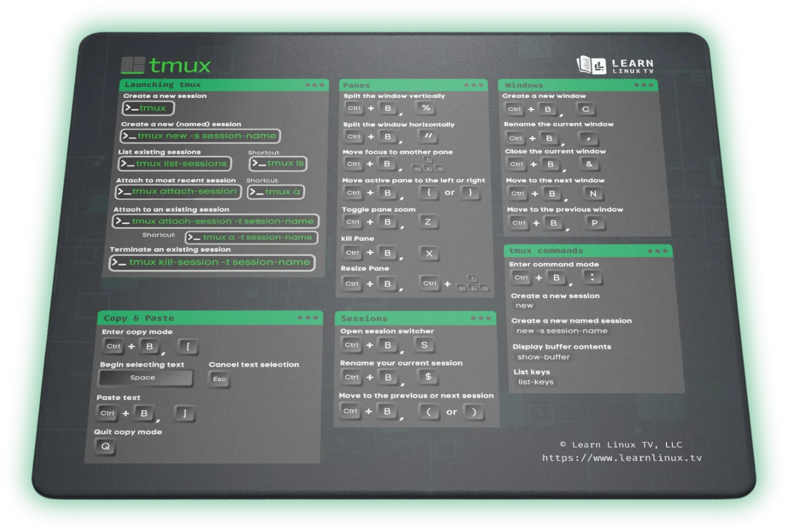Click the 'Move to the previous or next session' label
The width and height of the screenshot is (788, 532).
[x=416, y=396]
